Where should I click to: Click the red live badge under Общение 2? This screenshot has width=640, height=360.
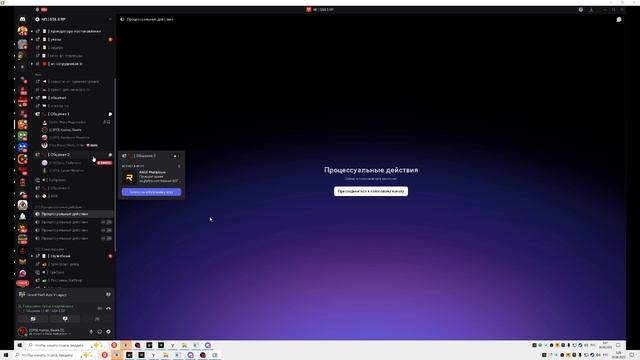(x=104, y=163)
